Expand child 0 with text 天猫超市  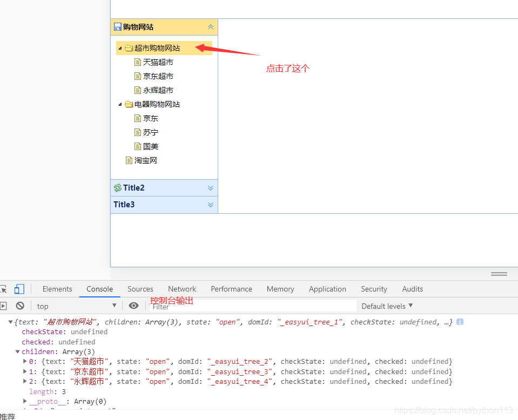tap(25, 362)
